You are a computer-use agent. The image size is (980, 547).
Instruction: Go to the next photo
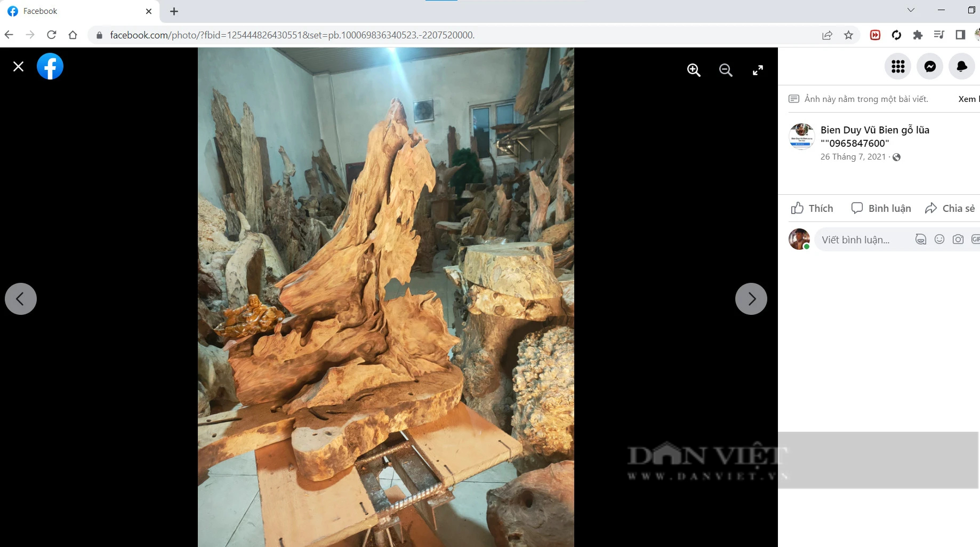coord(751,299)
